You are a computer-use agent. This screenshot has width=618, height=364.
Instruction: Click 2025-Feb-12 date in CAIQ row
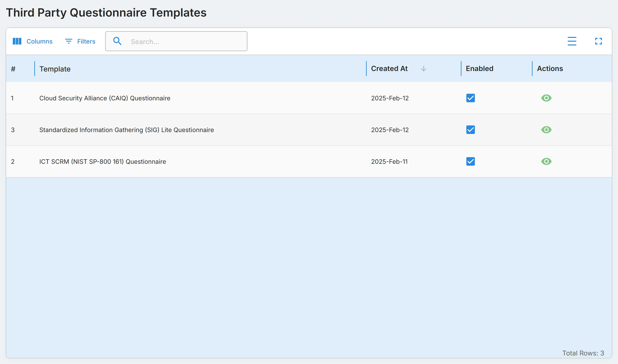coord(390,98)
